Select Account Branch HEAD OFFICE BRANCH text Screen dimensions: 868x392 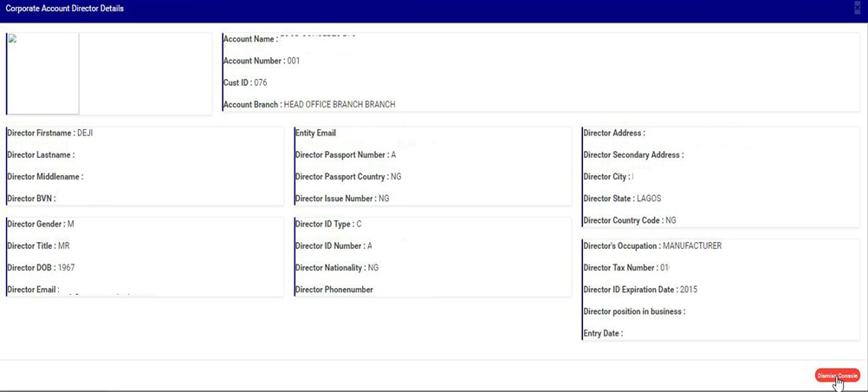[x=339, y=105]
